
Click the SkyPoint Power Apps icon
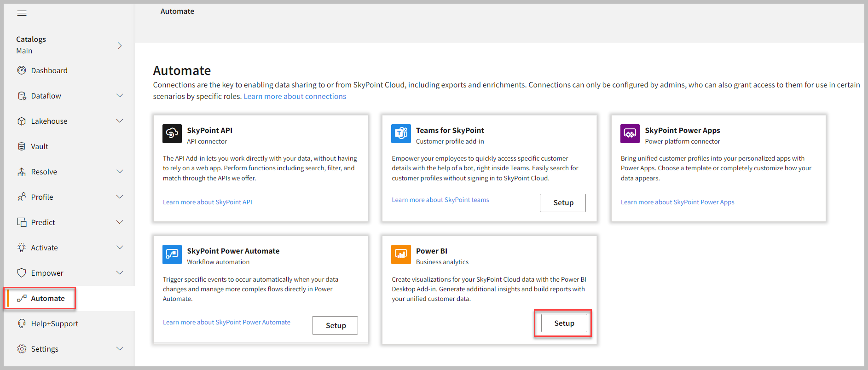click(630, 133)
